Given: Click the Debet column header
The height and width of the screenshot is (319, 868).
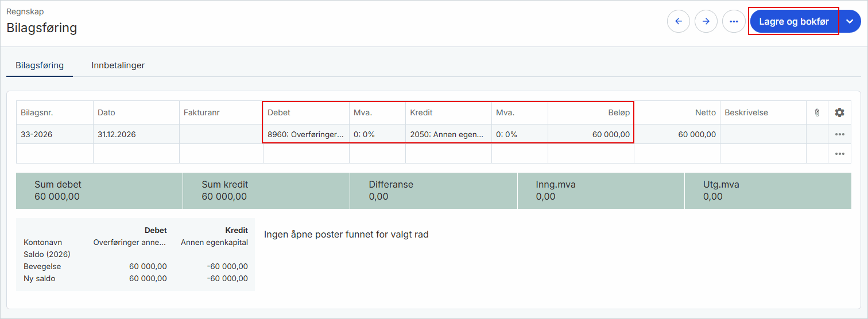Looking at the screenshot, I should tap(306, 112).
